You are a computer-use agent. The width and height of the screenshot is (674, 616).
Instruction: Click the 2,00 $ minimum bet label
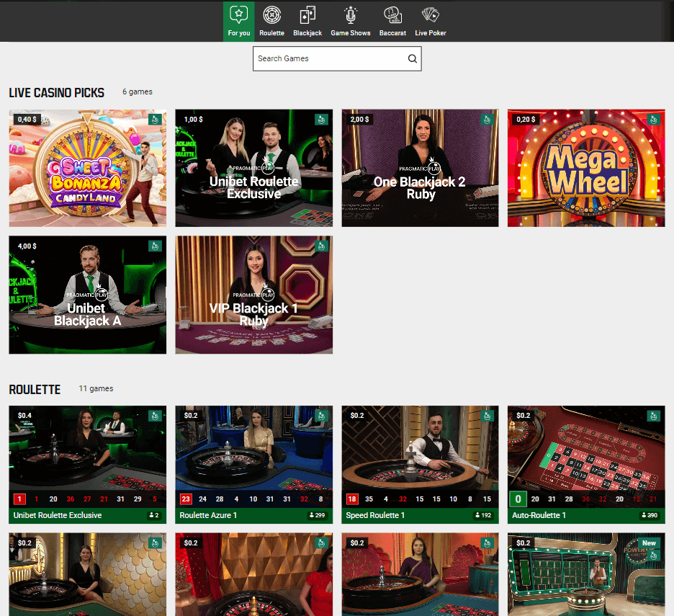click(x=359, y=119)
